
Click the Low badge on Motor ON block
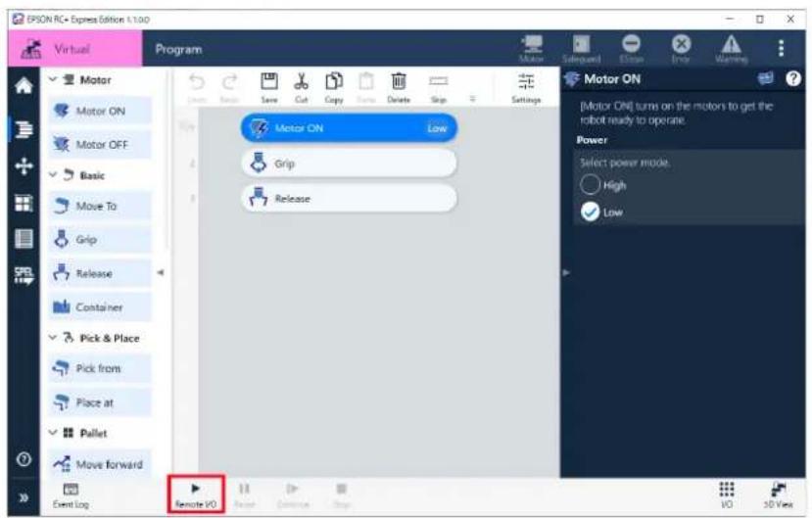(x=437, y=128)
